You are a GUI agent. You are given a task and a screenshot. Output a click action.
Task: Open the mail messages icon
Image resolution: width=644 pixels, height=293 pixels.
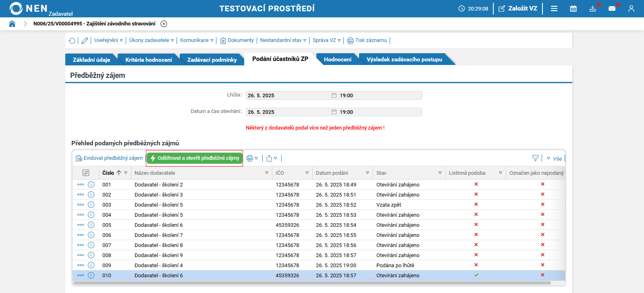612,8
